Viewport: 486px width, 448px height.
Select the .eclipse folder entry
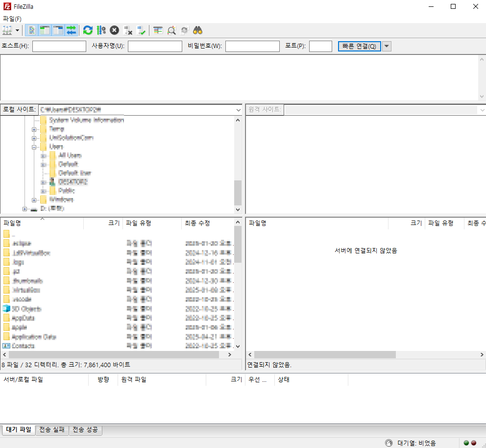(22, 244)
